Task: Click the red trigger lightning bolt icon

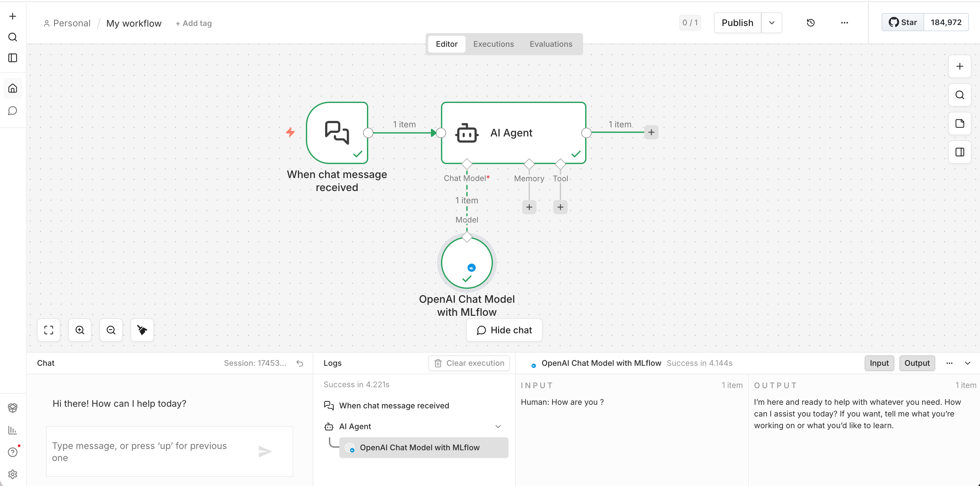Action: (x=290, y=133)
